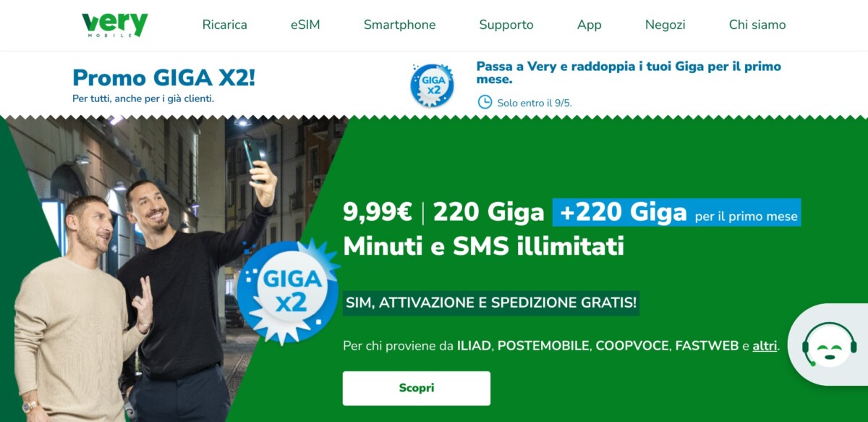This screenshot has height=422, width=868.
Task: Open the Chi siamo page
Action: click(757, 25)
